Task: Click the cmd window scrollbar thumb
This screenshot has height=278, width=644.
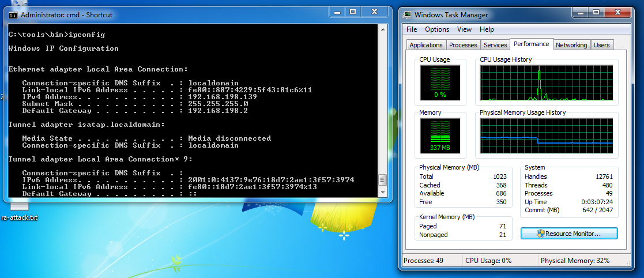Action: point(383,179)
